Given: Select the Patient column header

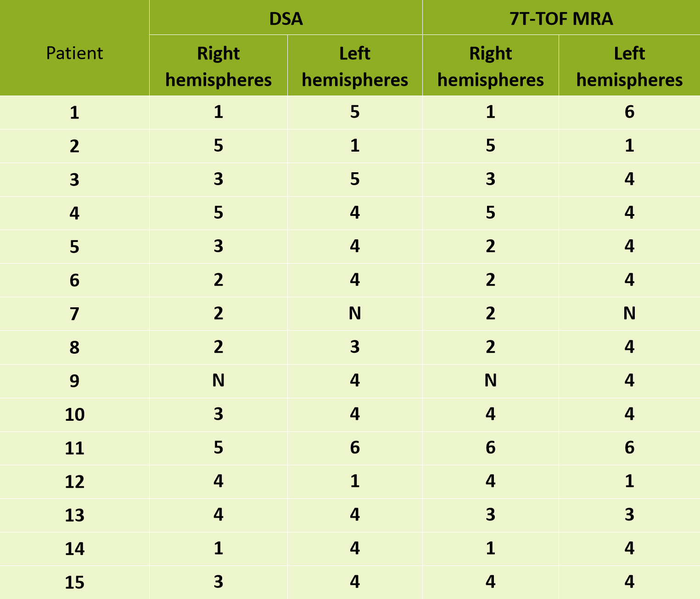Looking at the screenshot, I should 74,53.
